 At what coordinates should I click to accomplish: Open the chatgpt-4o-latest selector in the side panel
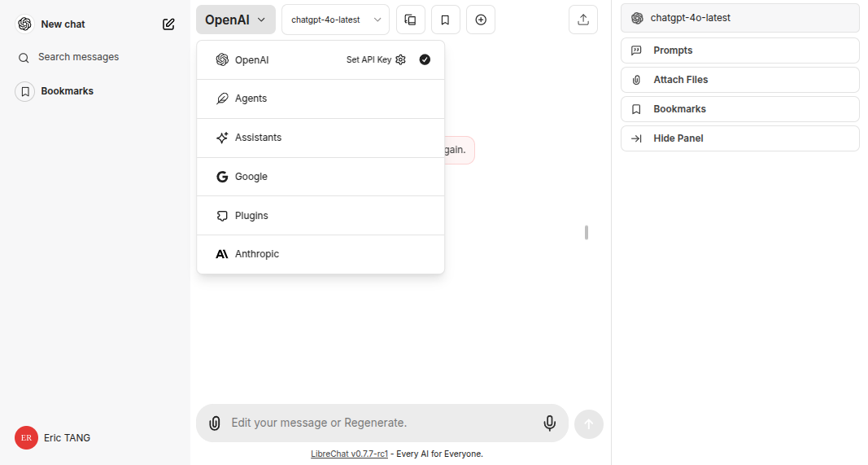pyautogui.click(x=739, y=18)
